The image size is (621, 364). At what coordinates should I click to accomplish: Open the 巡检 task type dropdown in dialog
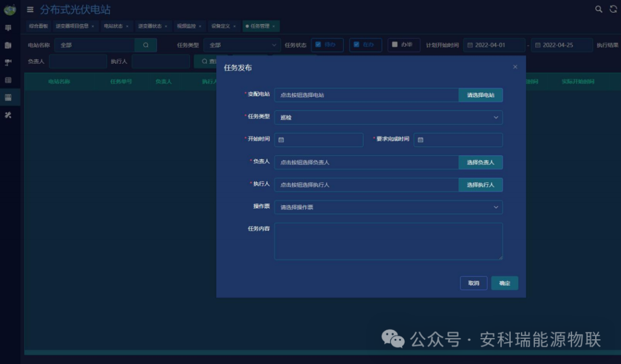(x=389, y=117)
